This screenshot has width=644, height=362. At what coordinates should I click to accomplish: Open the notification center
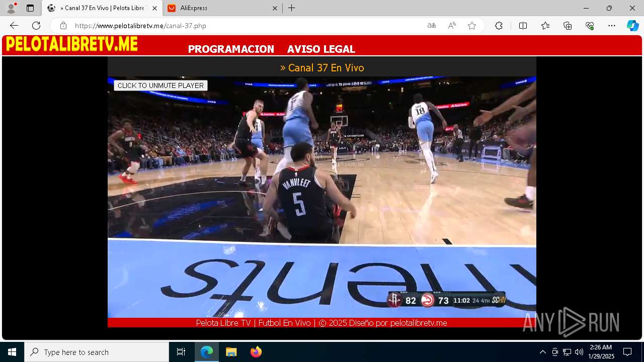[627, 352]
